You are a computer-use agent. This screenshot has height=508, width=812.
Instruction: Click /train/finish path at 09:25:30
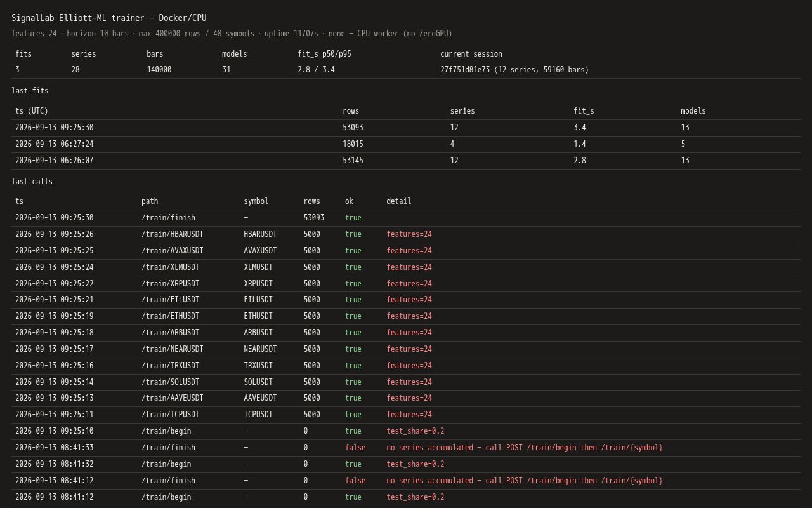click(168, 218)
